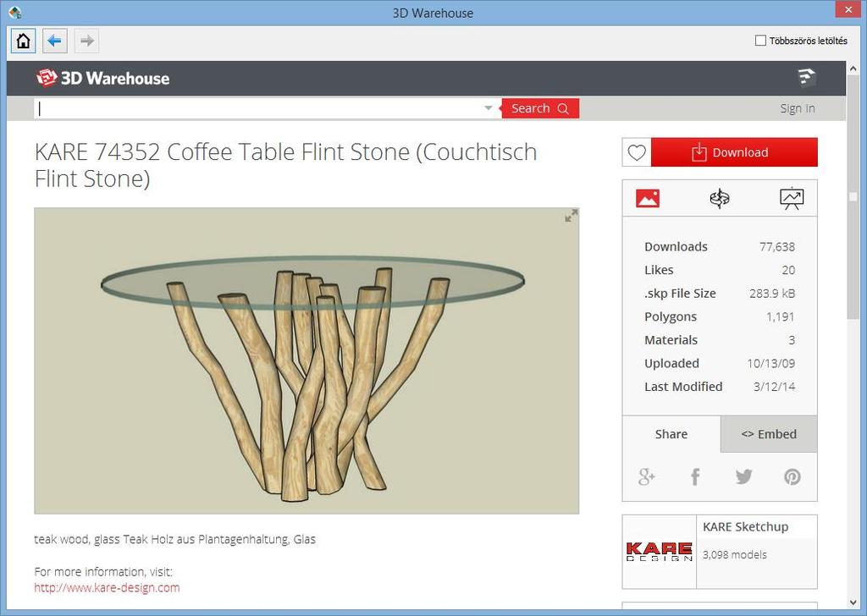Share the model on Facebook

coord(695,476)
